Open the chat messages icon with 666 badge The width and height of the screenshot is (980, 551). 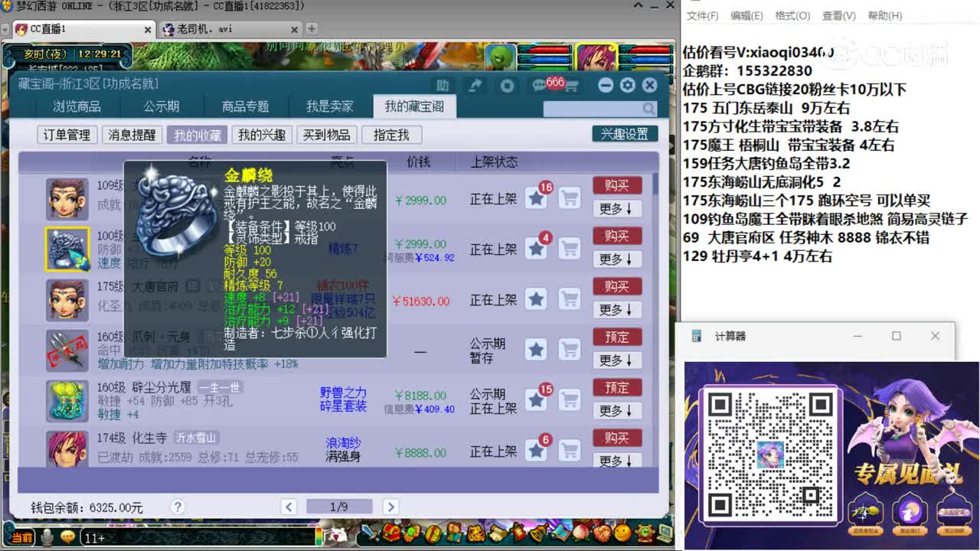(541, 85)
